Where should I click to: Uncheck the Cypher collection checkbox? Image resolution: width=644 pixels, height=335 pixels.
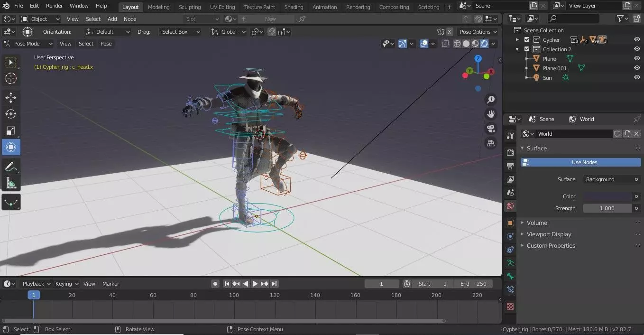[527, 40]
